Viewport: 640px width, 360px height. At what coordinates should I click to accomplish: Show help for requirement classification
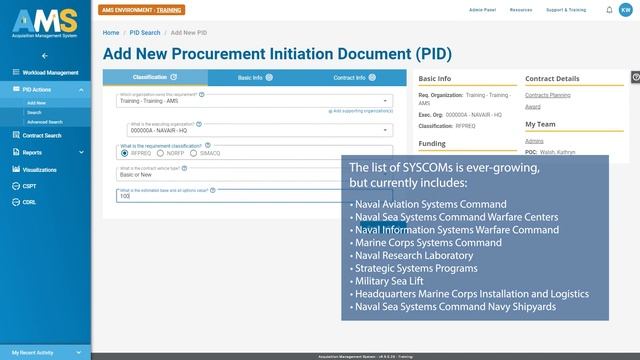tap(207, 145)
